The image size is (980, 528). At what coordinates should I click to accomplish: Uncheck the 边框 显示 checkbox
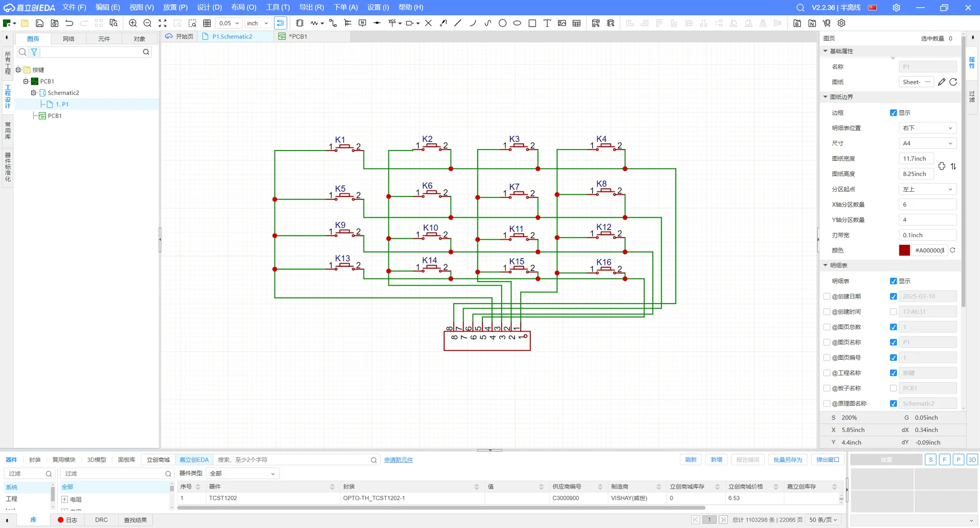coord(893,113)
